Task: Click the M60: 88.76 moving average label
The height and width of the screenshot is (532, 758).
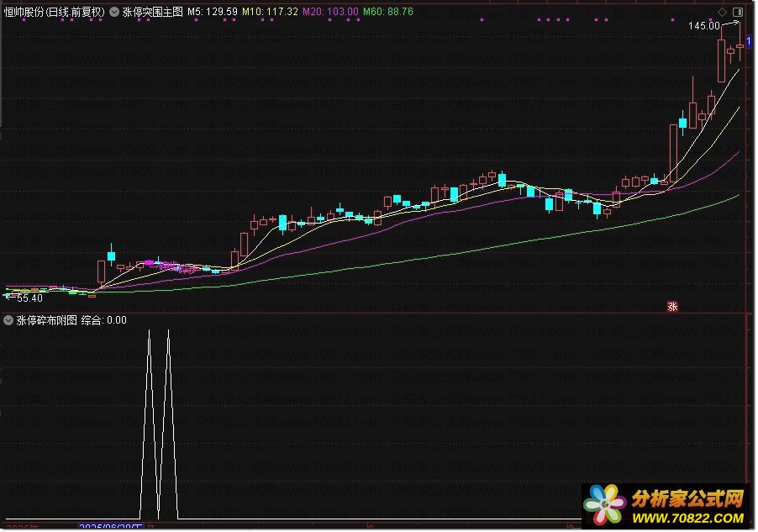Action: [388, 12]
